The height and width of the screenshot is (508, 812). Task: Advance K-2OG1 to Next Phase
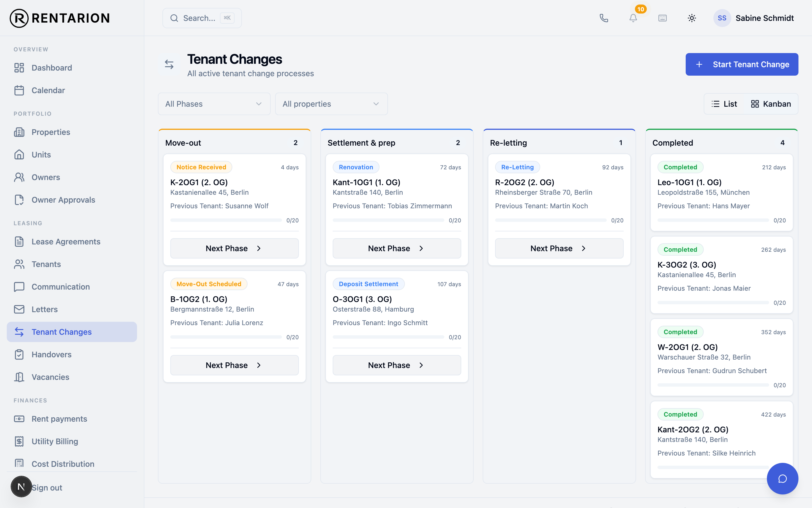[x=234, y=248]
